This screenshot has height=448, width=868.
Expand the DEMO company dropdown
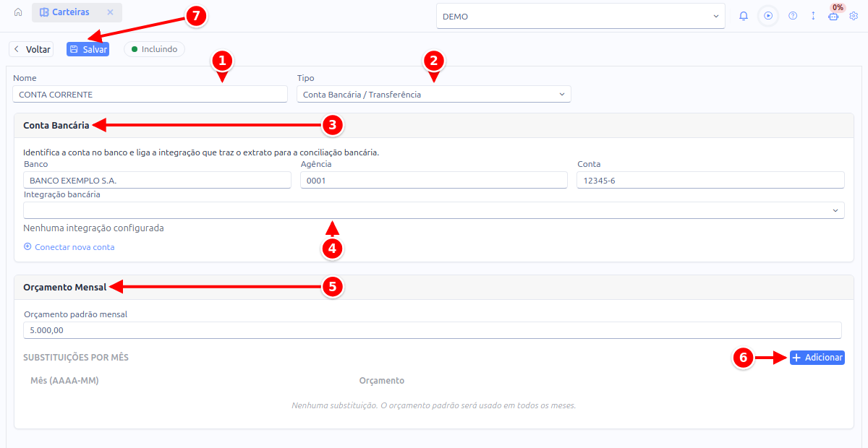[581, 16]
